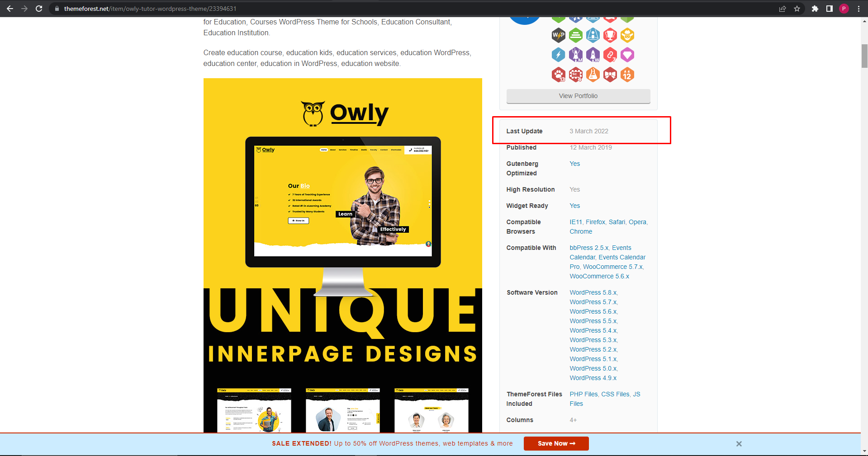Click the WooCommerce 5.6.x link
Screen dimensions: 868x456
click(599, 276)
